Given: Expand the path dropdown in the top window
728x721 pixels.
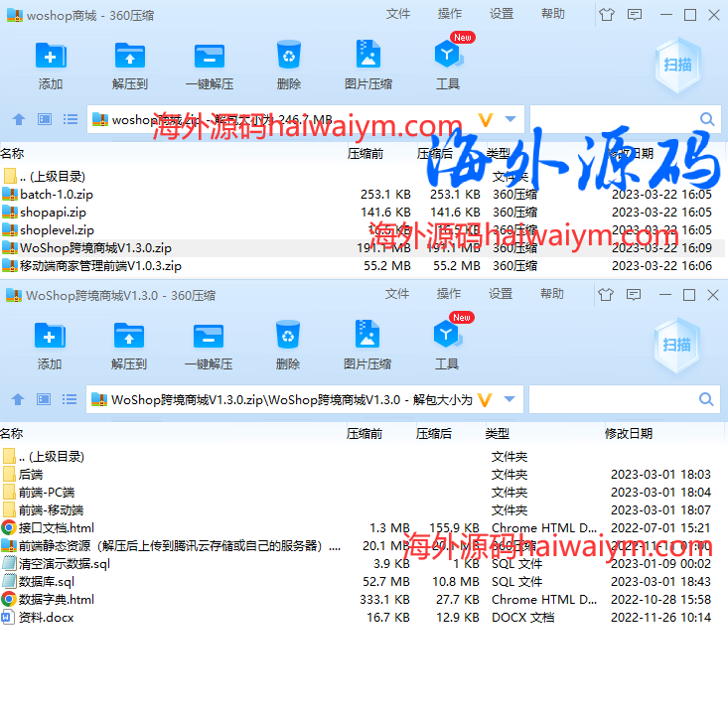Looking at the screenshot, I should (510, 119).
